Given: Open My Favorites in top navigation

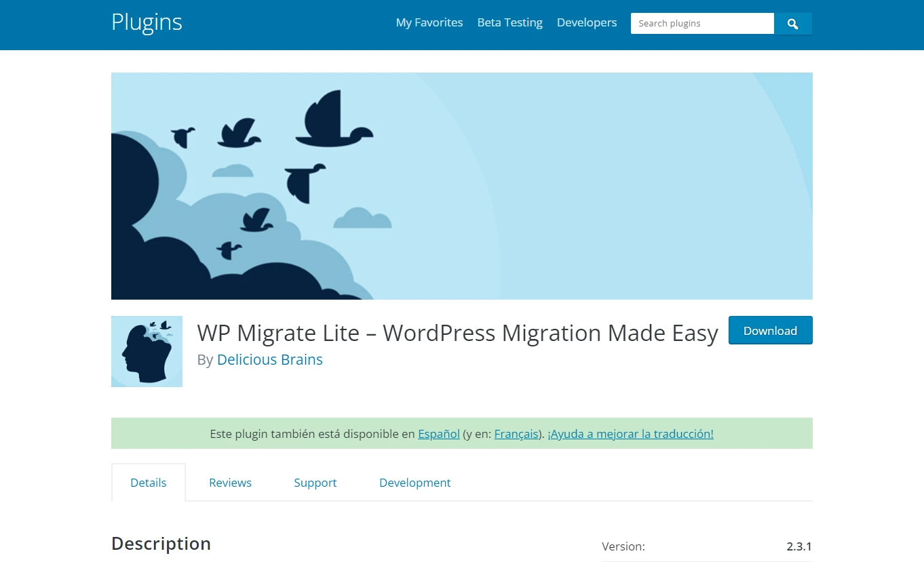Looking at the screenshot, I should [x=429, y=22].
